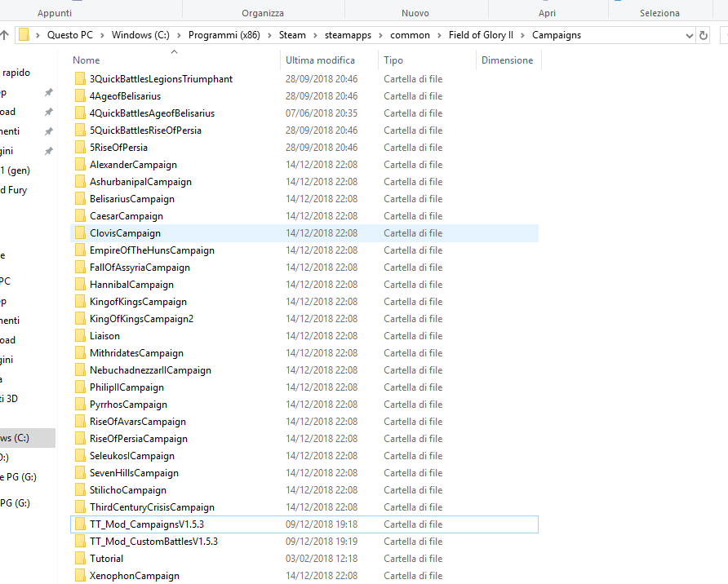
Task: Expand chevron before Questo PC breadcrumb
Action: (38, 35)
